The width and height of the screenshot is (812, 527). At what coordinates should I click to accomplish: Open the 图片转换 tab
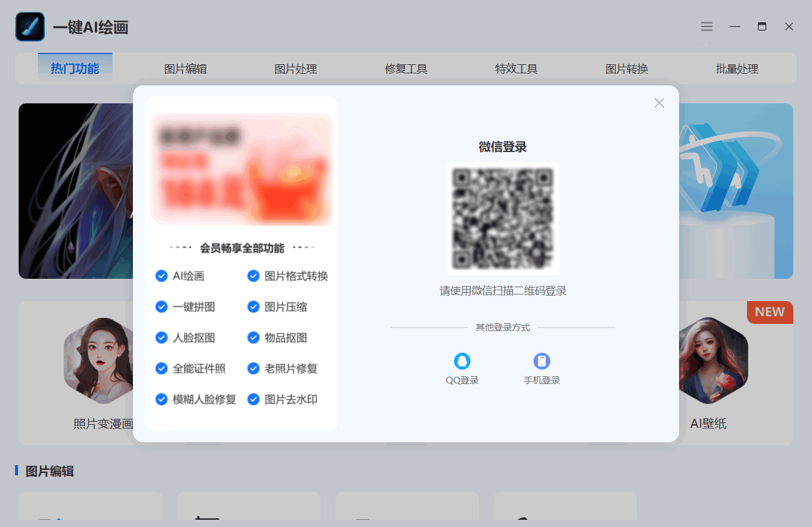[x=627, y=69]
